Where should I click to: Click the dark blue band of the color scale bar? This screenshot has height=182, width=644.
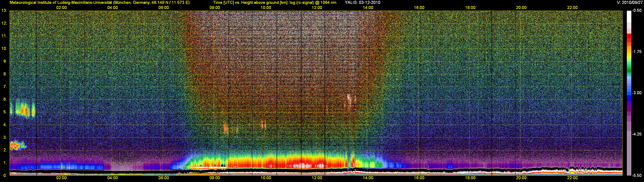[629, 100]
